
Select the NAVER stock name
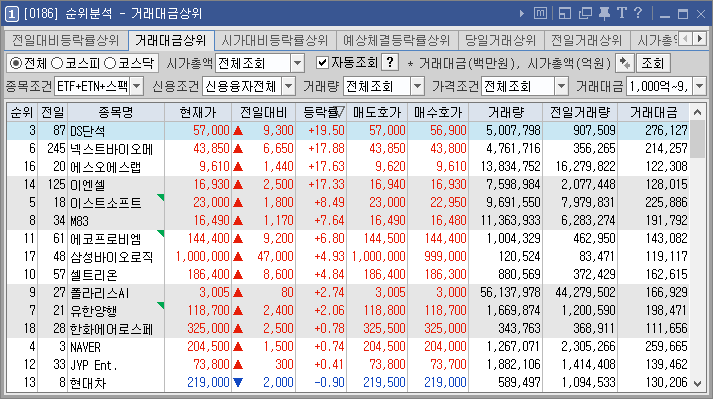(x=85, y=347)
